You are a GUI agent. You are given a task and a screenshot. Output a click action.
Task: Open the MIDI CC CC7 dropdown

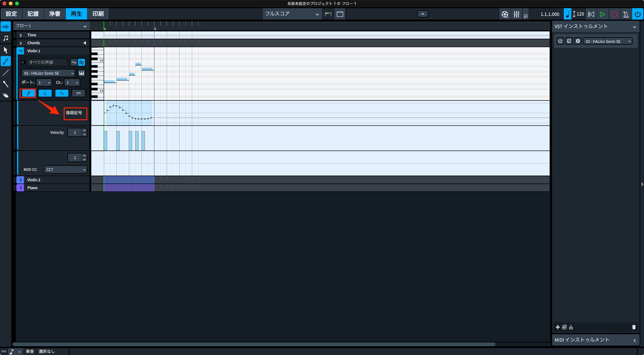(x=65, y=170)
